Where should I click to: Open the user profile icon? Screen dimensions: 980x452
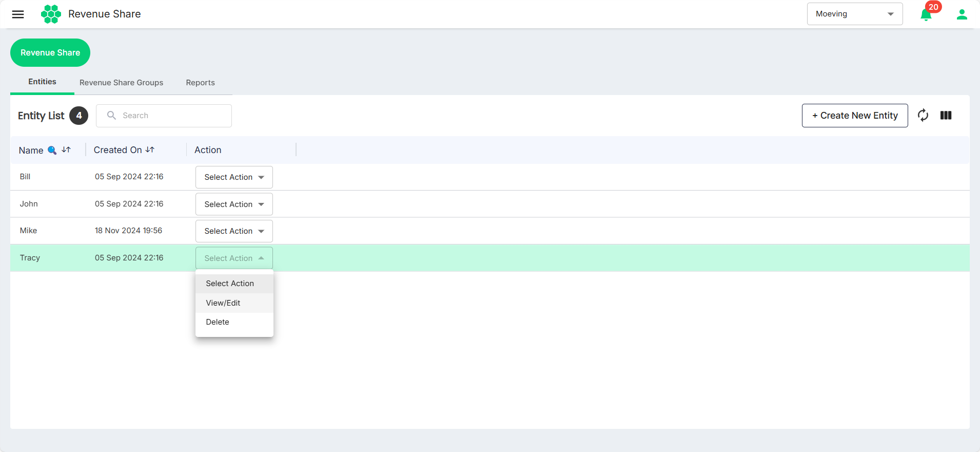pos(962,14)
